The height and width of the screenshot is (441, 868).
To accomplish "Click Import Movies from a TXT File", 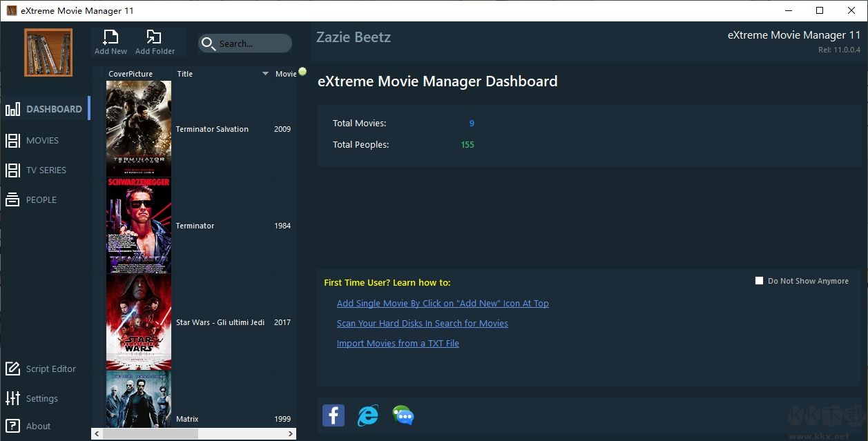I will pos(398,343).
